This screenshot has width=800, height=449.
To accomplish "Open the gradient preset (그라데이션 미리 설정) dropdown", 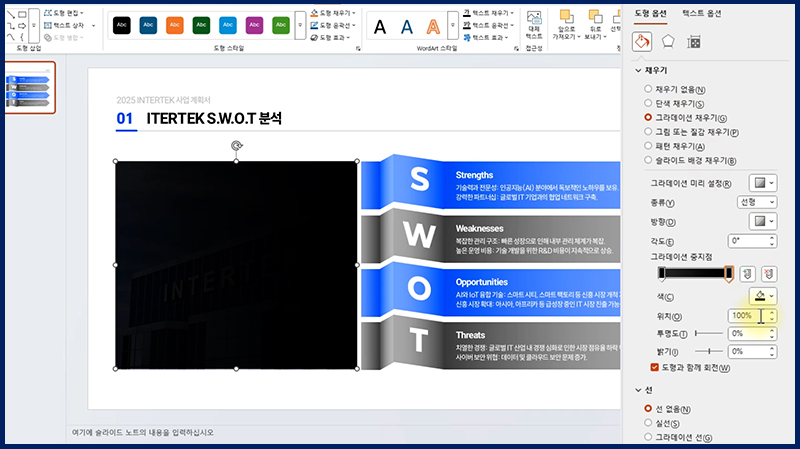I will point(763,183).
